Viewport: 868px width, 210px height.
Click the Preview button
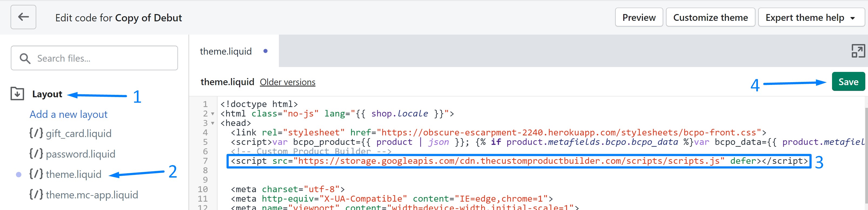tap(639, 17)
